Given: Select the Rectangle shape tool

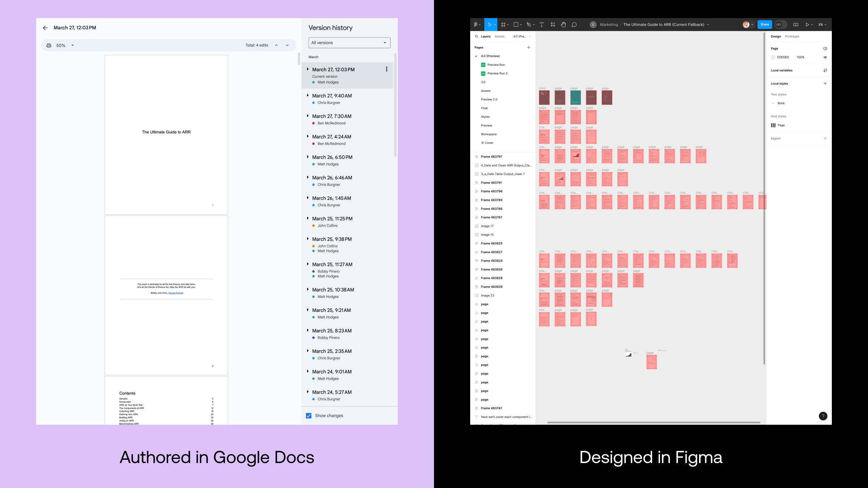Looking at the screenshot, I should coord(516,25).
